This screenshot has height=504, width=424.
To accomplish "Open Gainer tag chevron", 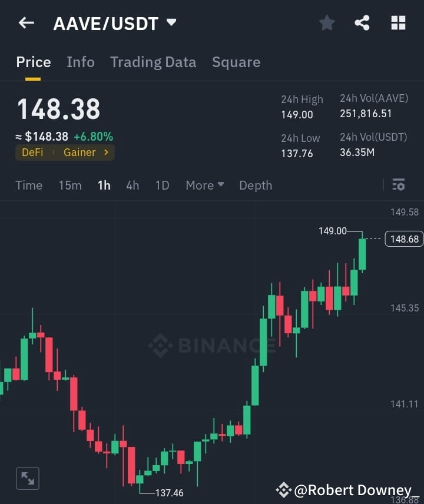I will [106, 152].
